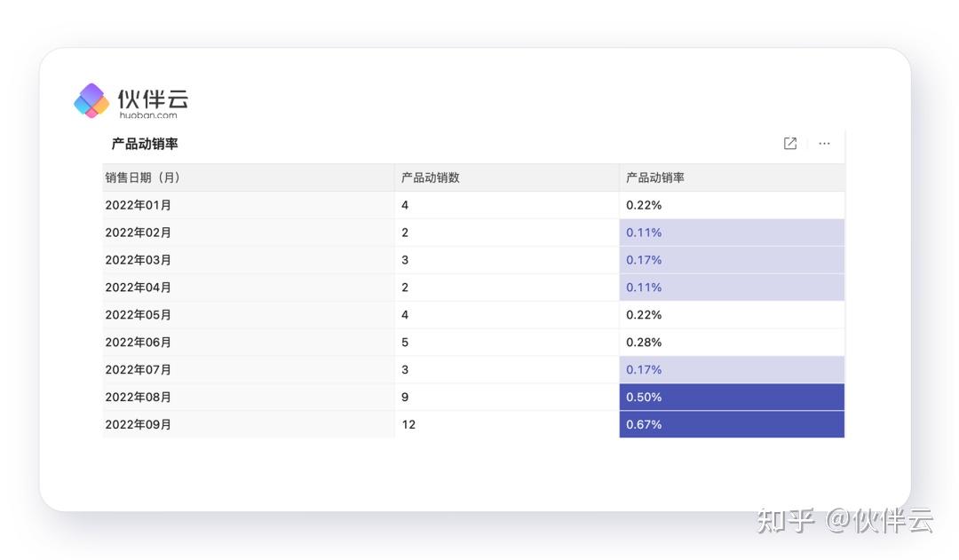The height and width of the screenshot is (560, 959).
Task: Click the 产品动销率 column header
Action: 655,177
